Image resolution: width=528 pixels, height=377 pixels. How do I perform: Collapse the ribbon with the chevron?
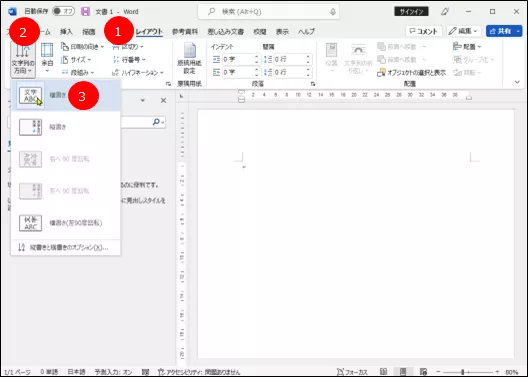coord(517,82)
